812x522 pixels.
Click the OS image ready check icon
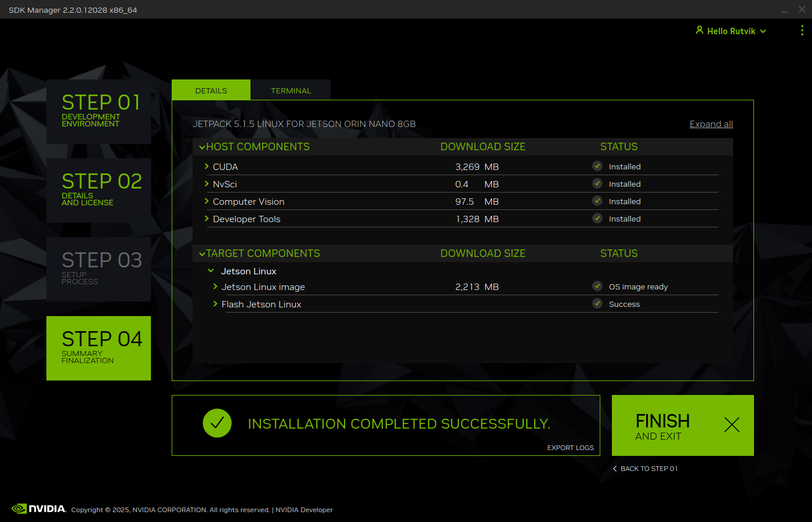click(x=597, y=287)
